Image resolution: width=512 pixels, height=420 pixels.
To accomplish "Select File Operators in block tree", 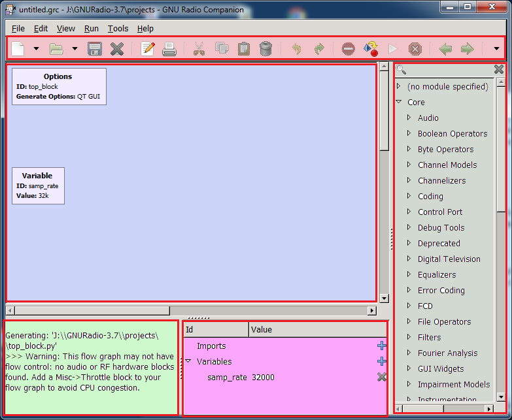I will click(444, 321).
